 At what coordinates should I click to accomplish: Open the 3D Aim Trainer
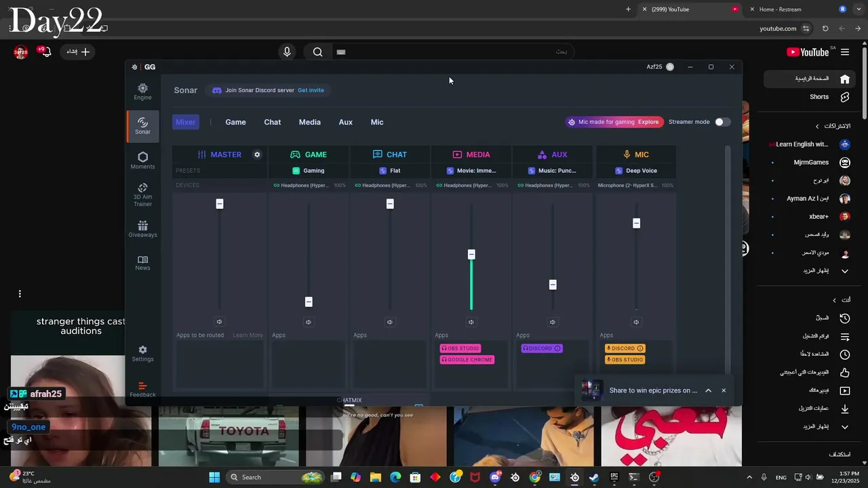142,195
